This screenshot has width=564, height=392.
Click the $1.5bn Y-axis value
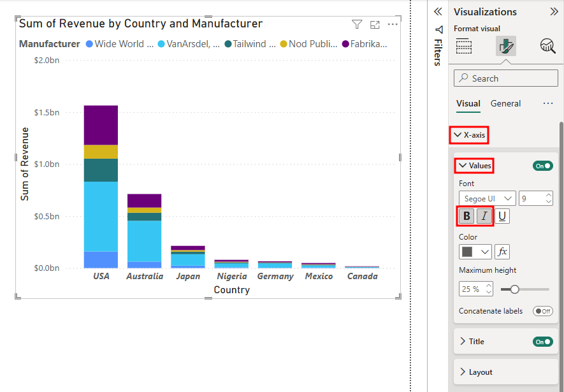[x=47, y=113]
